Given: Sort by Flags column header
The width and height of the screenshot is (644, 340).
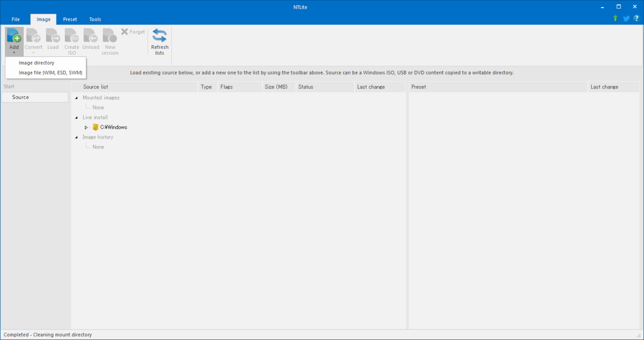Looking at the screenshot, I should pyautogui.click(x=240, y=86).
